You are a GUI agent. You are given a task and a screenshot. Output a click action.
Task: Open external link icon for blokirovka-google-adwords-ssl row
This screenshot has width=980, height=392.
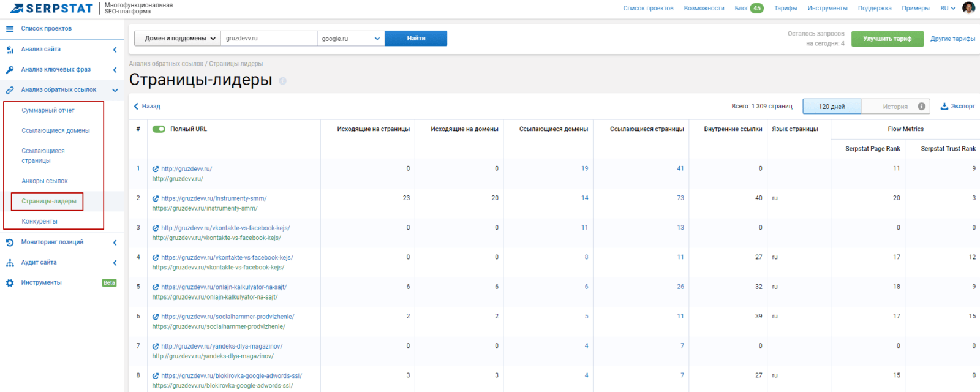click(156, 376)
